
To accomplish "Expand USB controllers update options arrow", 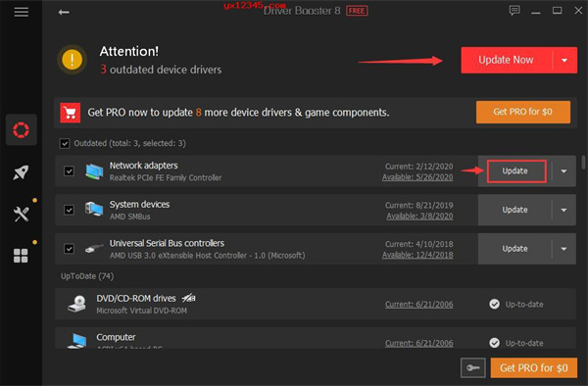I will (x=564, y=249).
